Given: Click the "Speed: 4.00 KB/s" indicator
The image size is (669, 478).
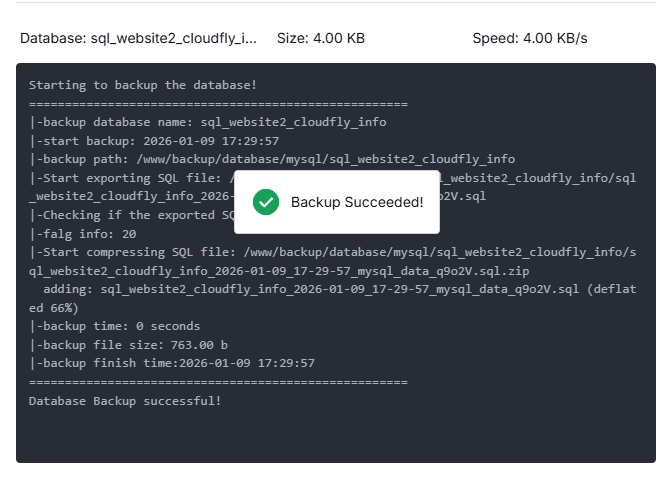Looking at the screenshot, I should tap(529, 38).
